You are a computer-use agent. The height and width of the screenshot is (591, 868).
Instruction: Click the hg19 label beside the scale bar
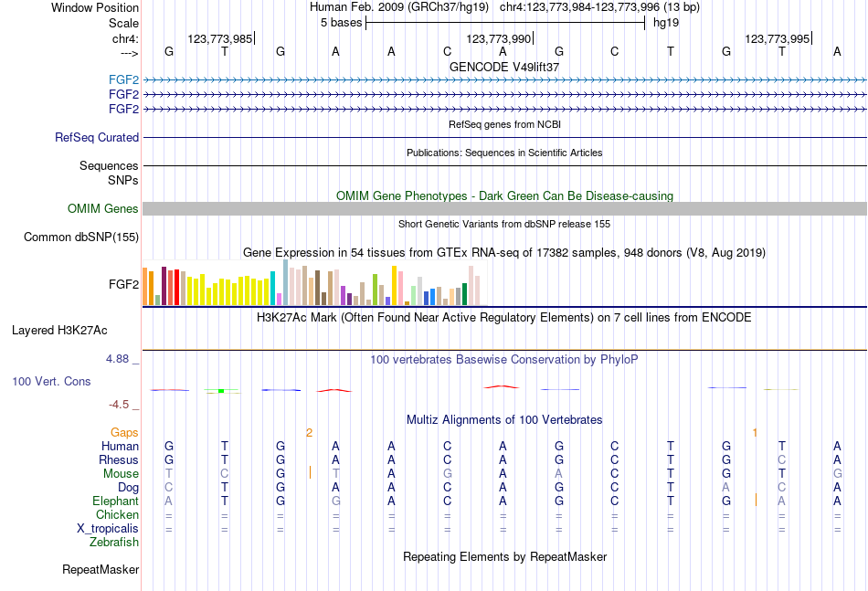666,23
